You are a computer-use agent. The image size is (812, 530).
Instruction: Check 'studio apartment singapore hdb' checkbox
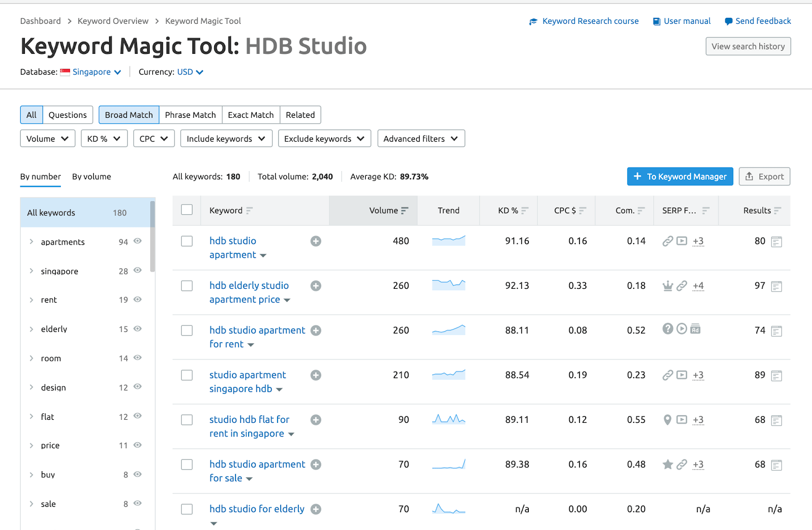pyautogui.click(x=187, y=375)
